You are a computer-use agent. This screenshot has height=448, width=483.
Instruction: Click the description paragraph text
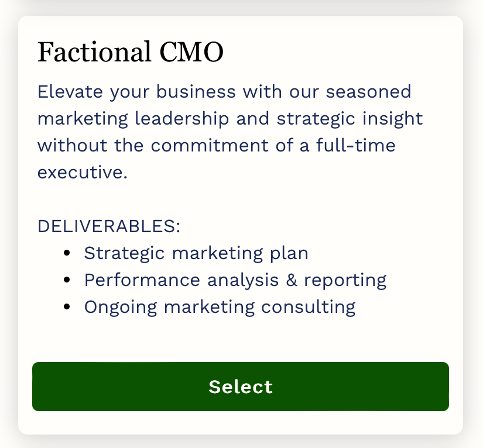tap(228, 118)
